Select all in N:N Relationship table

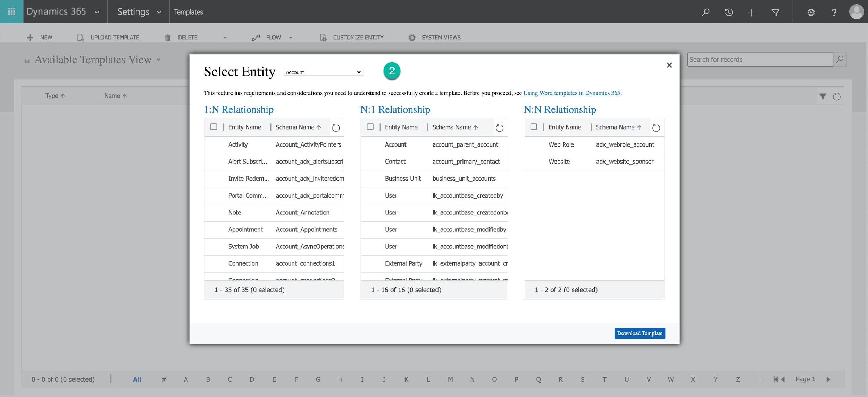click(534, 127)
